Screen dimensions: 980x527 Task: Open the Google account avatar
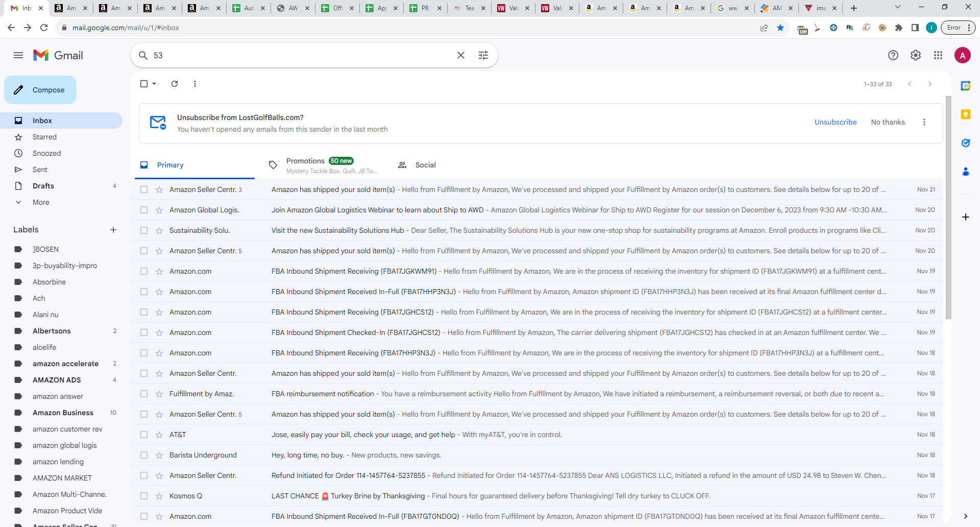(x=963, y=55)
